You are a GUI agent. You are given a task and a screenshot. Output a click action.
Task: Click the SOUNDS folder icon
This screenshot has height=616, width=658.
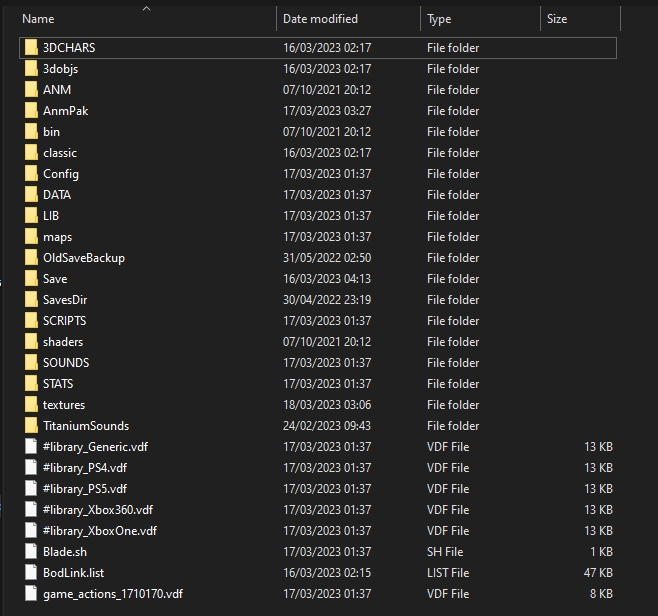[x=31, y=363]
